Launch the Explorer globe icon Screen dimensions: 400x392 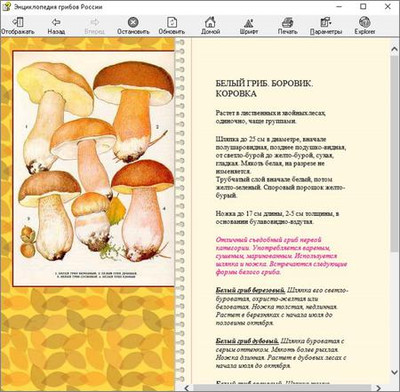pyautogui.click(x=364, y=22)
